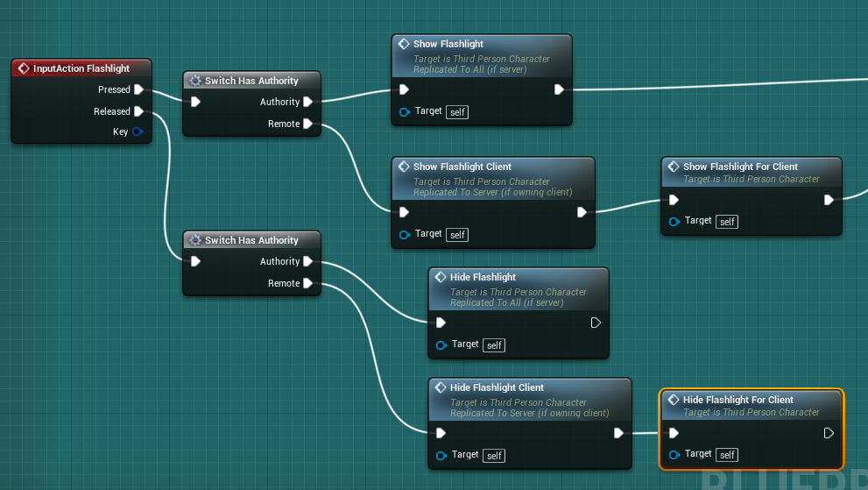Click the Released execution pin on InputAction Flashlight
This screenshot has height=490, width=868.
139,111
